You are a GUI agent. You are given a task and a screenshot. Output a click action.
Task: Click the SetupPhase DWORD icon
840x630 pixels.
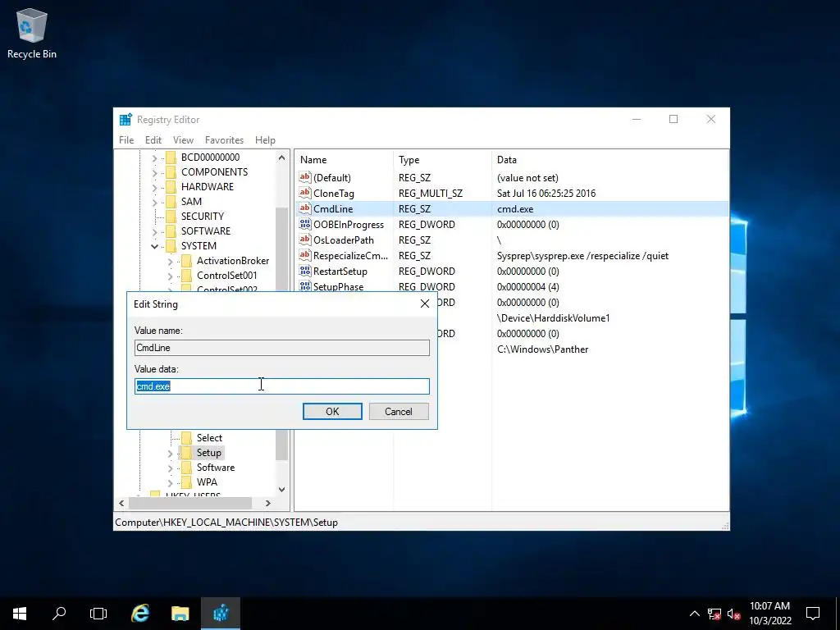[305, 286]
